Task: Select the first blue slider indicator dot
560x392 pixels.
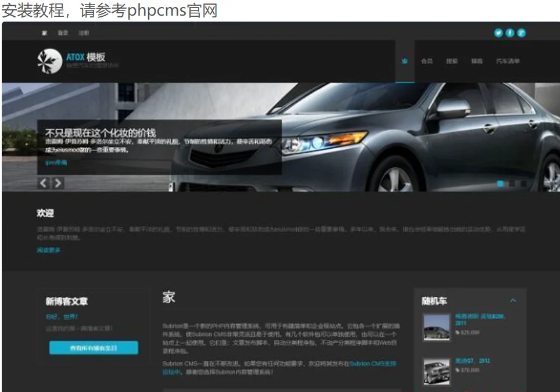Action: tap(500, 184)
